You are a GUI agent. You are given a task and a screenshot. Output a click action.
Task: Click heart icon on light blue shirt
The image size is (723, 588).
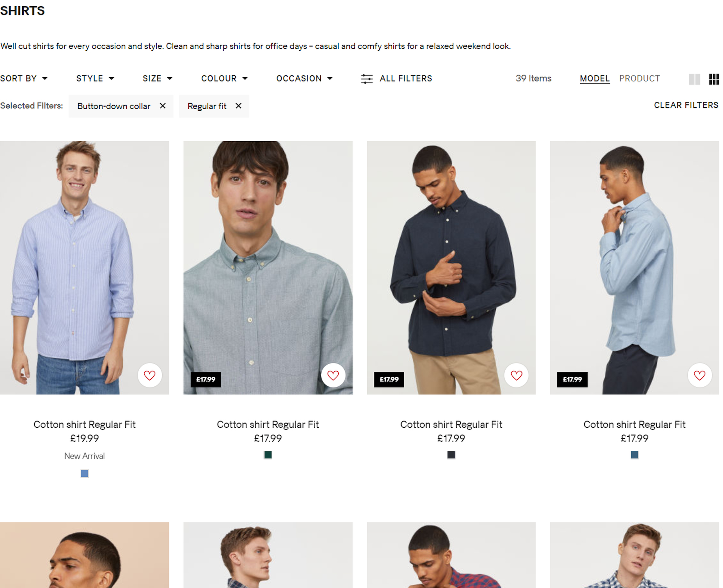[699, 375]
